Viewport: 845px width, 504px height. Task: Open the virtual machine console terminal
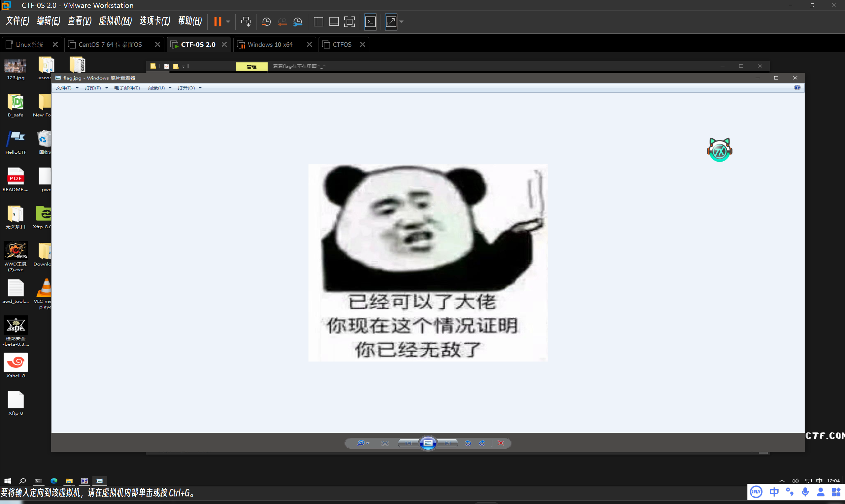click(x=370, y=21)
